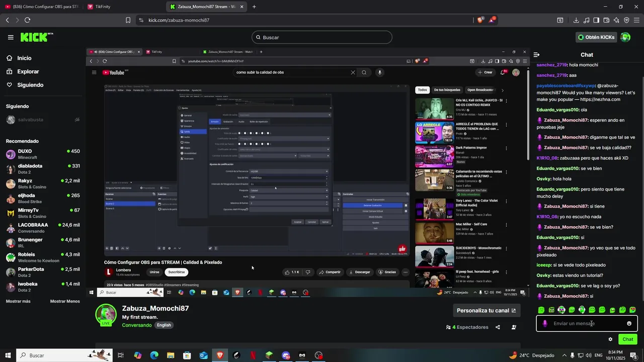This screenshot has width=644, height=362.
Task: Expand recommended list with Mostrar más
Action: point(18,301)
